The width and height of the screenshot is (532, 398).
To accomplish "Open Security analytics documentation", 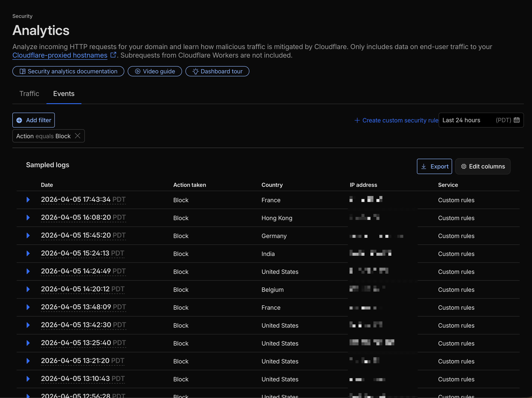I will pyautogui.click(x=68, y=71).
